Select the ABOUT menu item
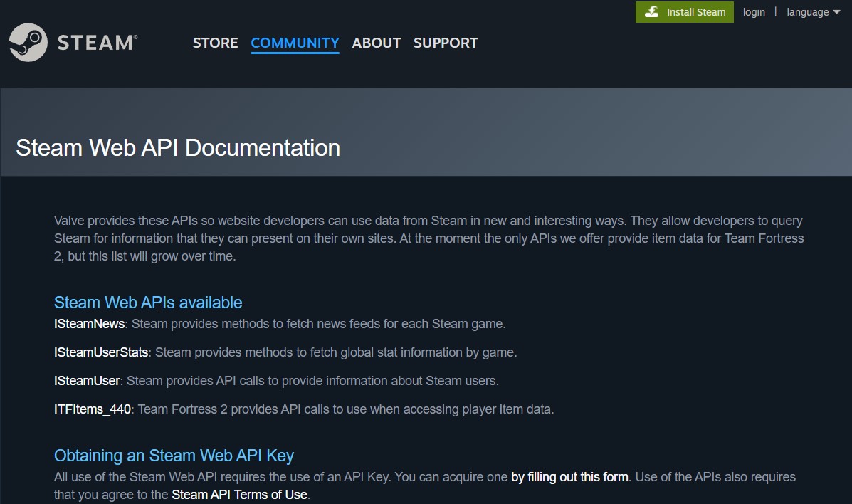 [x=377, y=43]
